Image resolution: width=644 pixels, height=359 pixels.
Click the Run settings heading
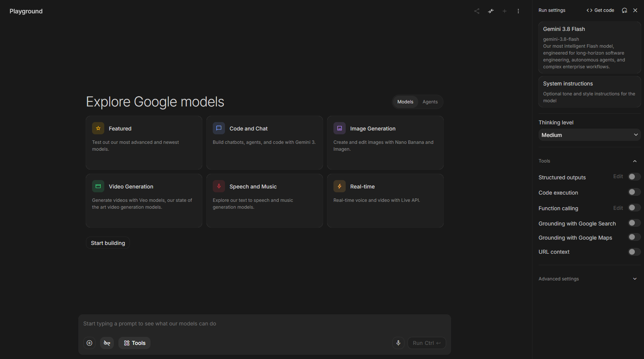(x=552, y=10)
